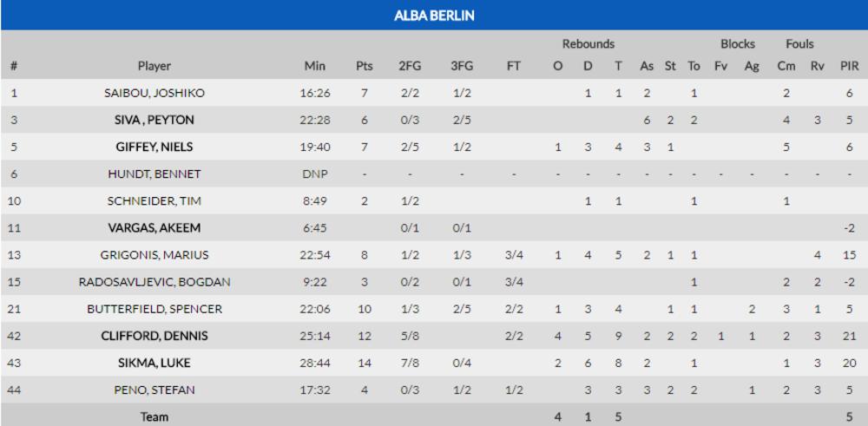Select BUTTERFIELD, SPENCER in roster
The width and height of the screenshot is (868, 426).
[155, 309]
